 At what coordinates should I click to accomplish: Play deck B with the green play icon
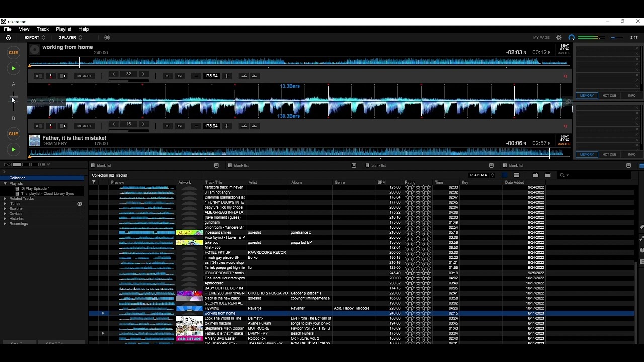click(13, 149)
